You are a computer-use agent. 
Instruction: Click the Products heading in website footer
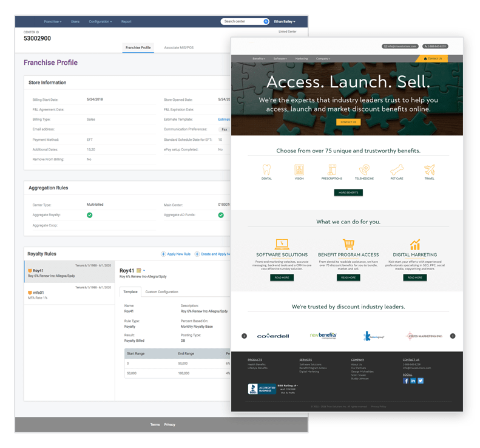click(255, 360)
